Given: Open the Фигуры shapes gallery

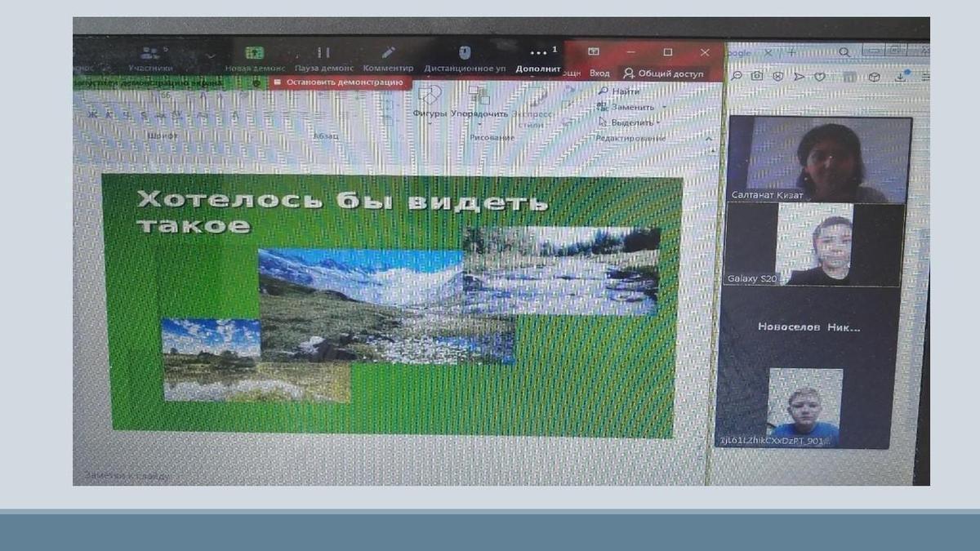Looking at the screenshot, I should pyautogui.click(x=430, y=101).
